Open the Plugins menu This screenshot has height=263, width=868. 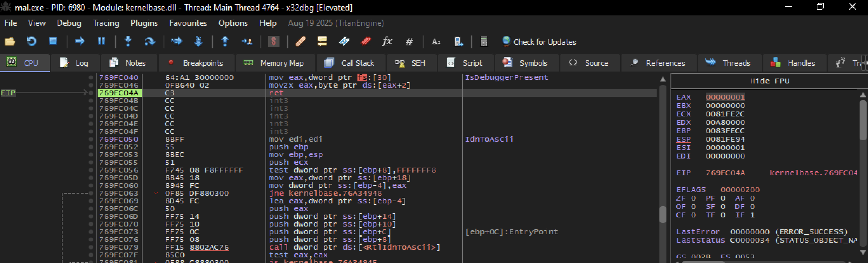coord(144,23)
